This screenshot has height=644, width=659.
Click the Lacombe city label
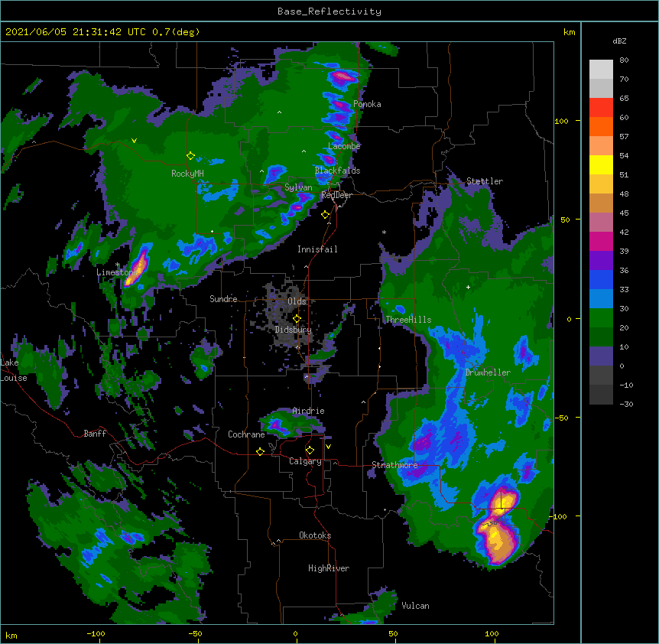[x=344, y=146]
